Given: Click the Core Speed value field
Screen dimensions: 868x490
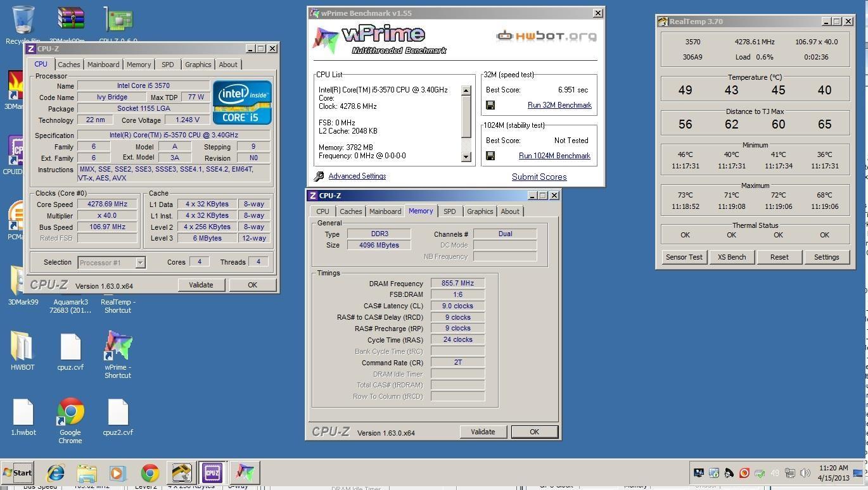Looking at the screenshot, I should 107,204.
